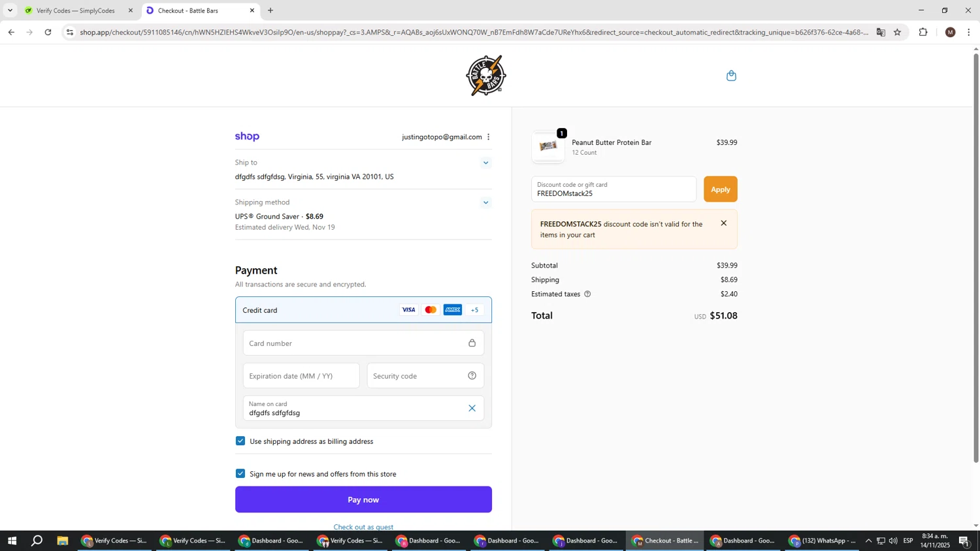Viewport: 980px width, 551px height.
Task: Click the ESP language indicator in tray
Action: (x=908, y=541)
